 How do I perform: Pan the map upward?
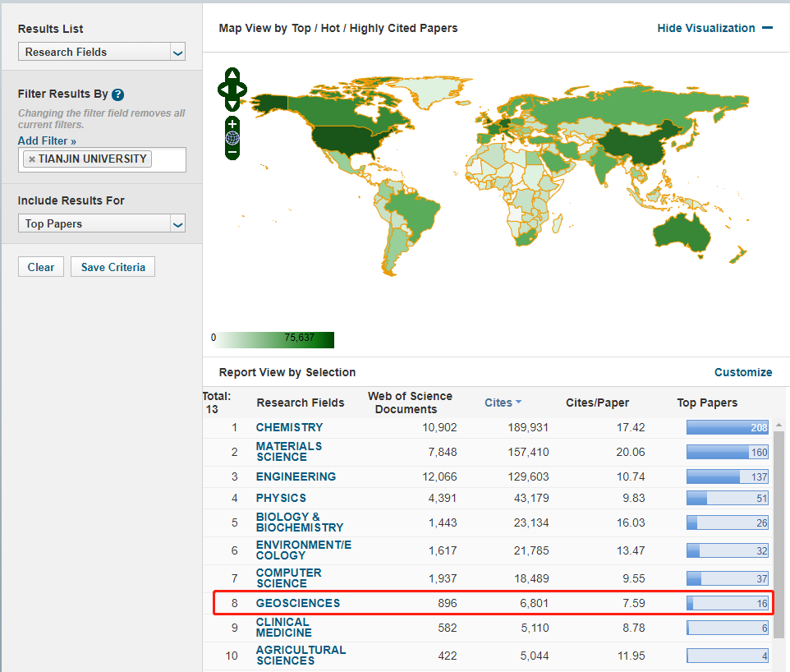(x=232, y=76)
